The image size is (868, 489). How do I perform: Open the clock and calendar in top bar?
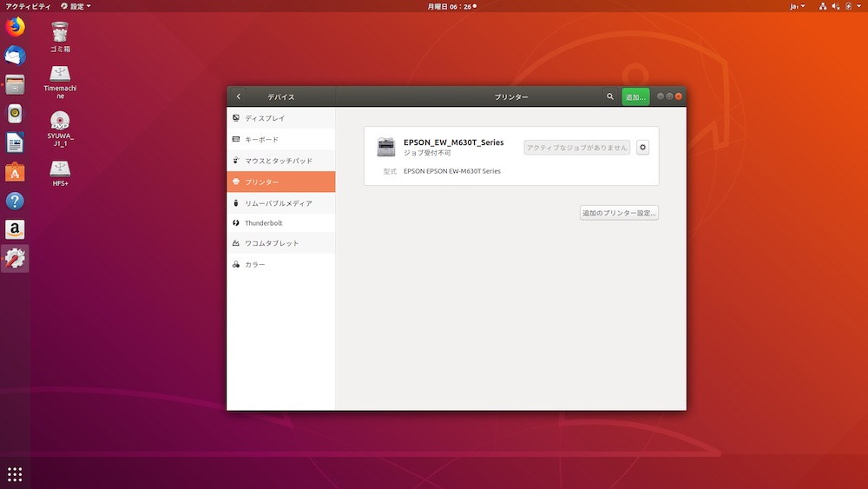point(451,6)
